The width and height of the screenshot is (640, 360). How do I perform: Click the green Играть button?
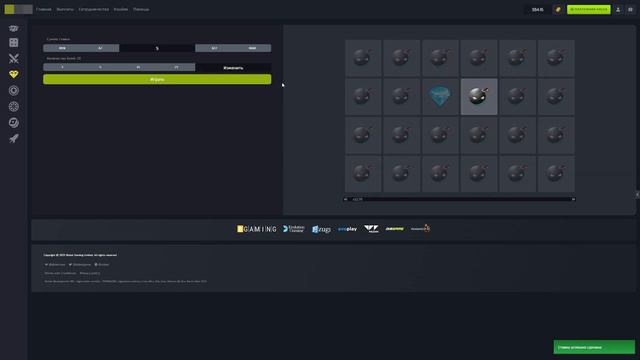(157, 79)
